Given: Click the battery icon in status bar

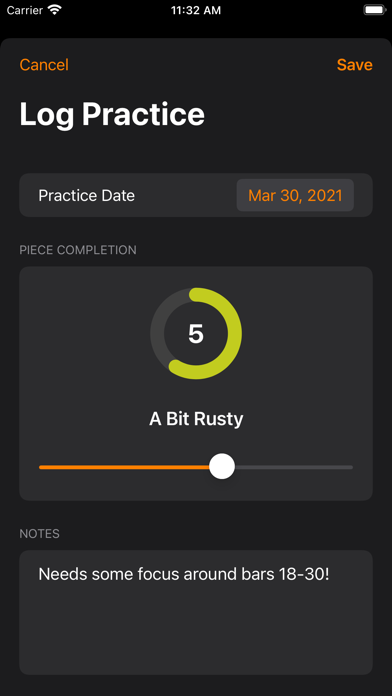Looking at the screenshot, I should [374, 10].
